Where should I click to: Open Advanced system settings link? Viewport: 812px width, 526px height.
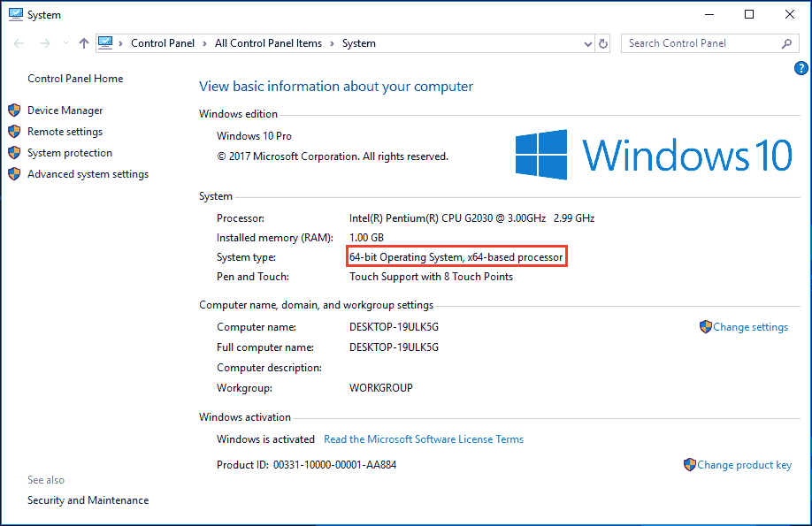pos(88,174)
